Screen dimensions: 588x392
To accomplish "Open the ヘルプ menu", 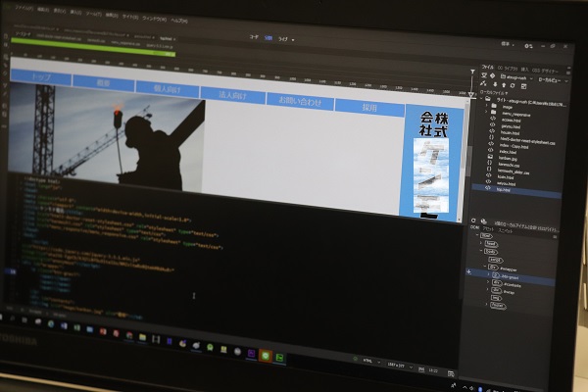I will [x=179, y=21].
